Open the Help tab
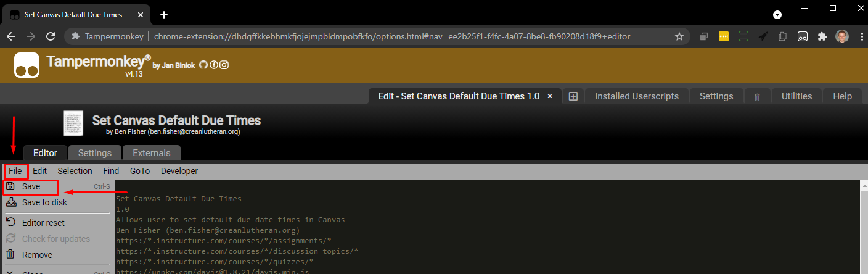868x274 pixels. (x=842, y=96)
